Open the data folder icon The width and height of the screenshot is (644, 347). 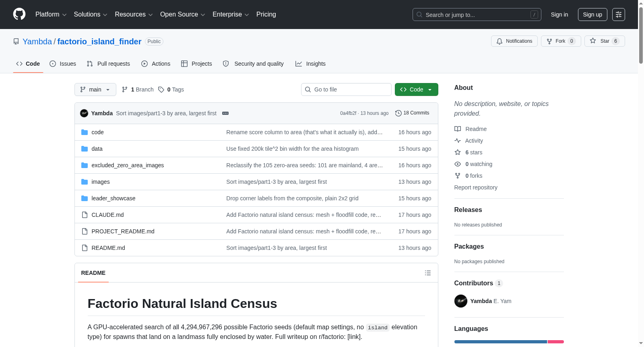85,149
